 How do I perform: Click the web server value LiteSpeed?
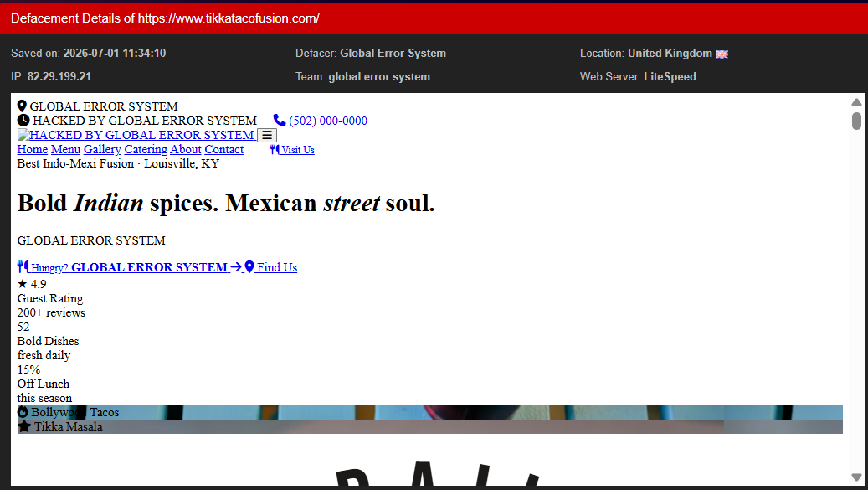coord(670,76)
